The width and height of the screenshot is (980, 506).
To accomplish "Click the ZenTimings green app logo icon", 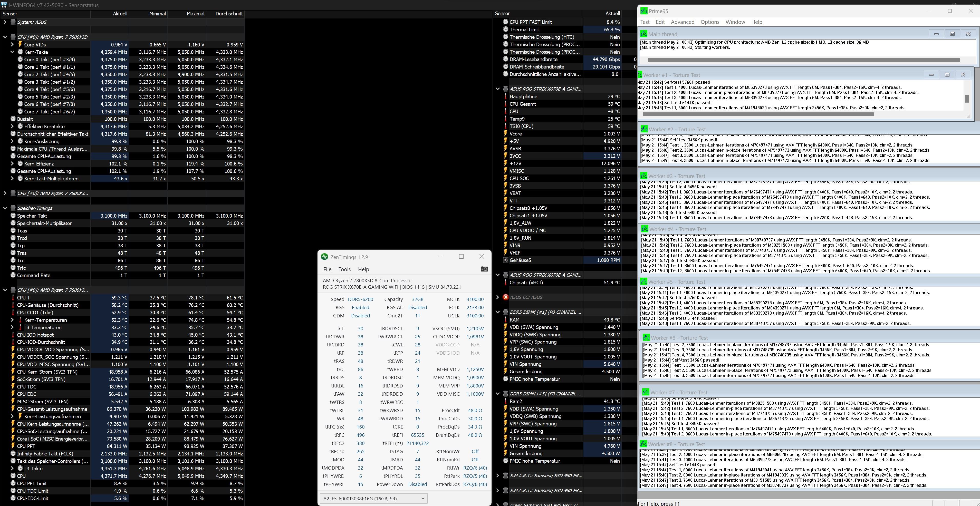I will (324, 257).
